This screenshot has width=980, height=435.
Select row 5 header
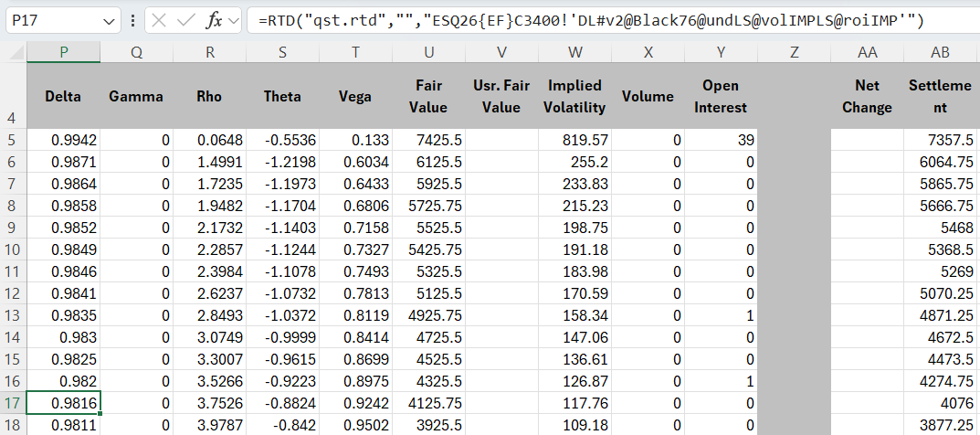pyautogui.click(x=13, y=140)
